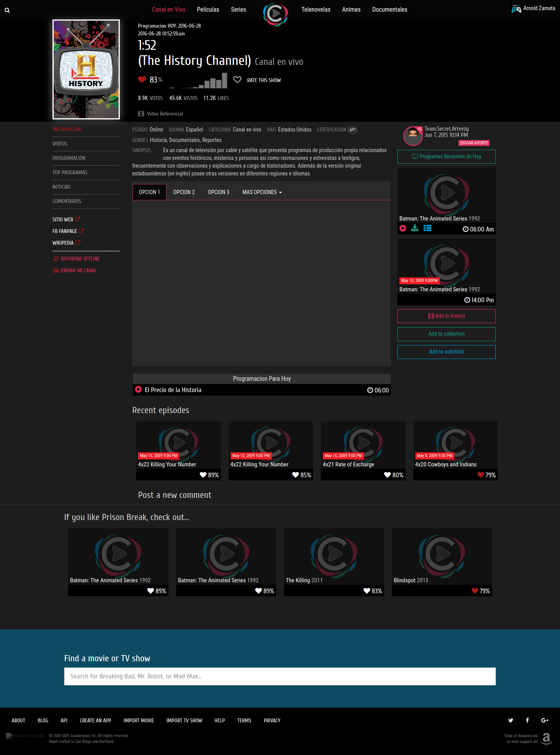Open the IMPORT TV SHOW footer link

point(184,720)
